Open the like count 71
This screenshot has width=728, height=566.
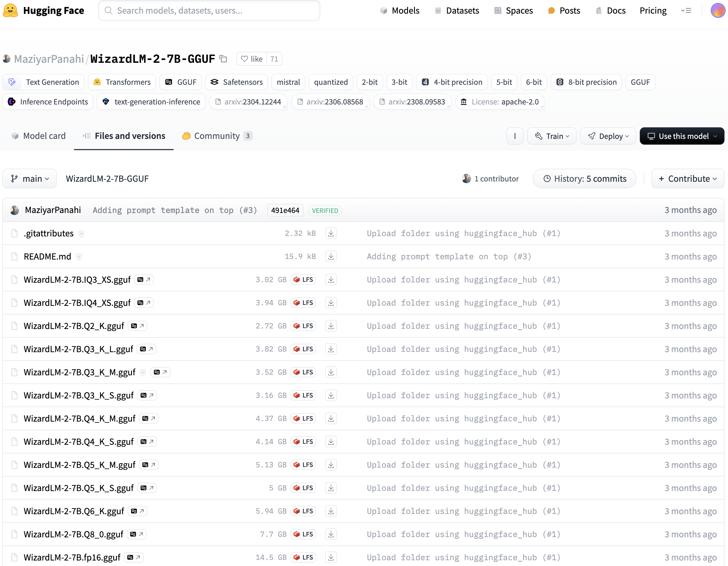pos(274,59)
